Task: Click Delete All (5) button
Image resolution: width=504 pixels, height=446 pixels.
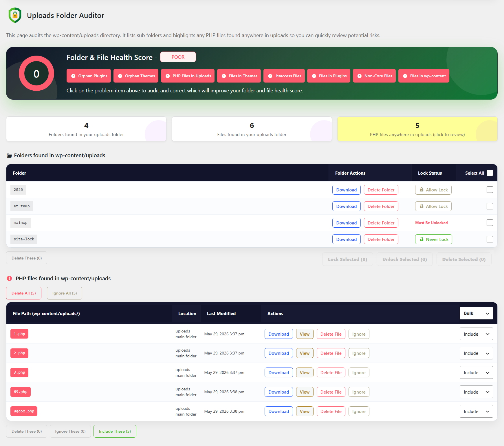Action: point(24,293)
